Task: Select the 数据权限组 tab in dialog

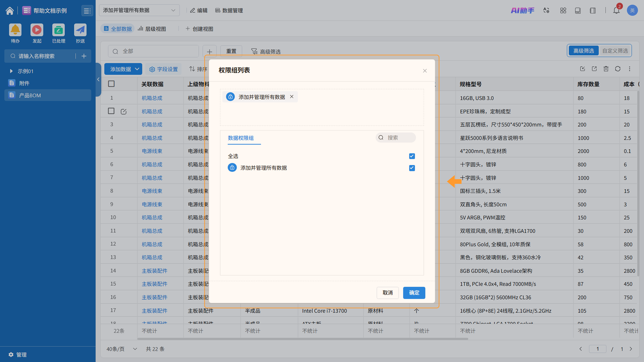Action: [240, 138]
